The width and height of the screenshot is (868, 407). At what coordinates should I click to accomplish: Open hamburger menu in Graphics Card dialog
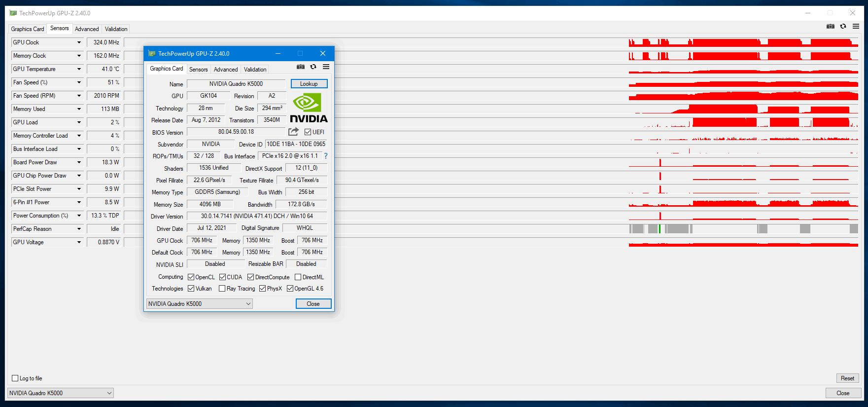(326, 67)
